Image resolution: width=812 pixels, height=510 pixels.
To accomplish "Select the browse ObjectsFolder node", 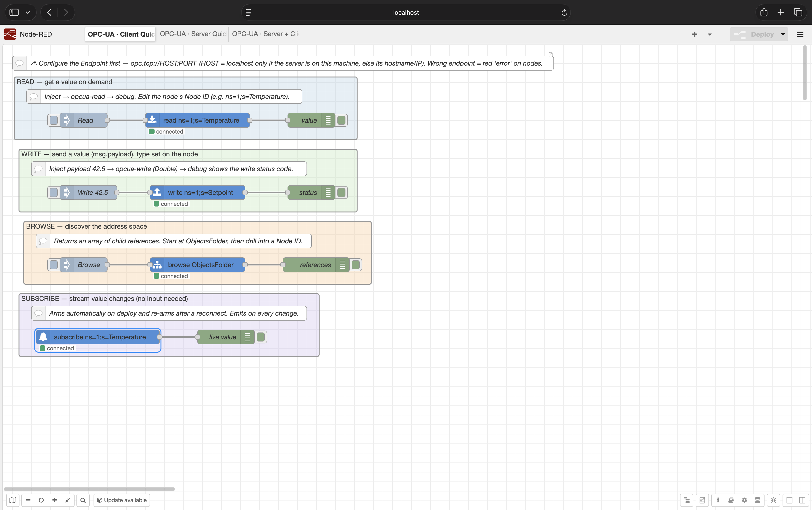I will point(198,265).
